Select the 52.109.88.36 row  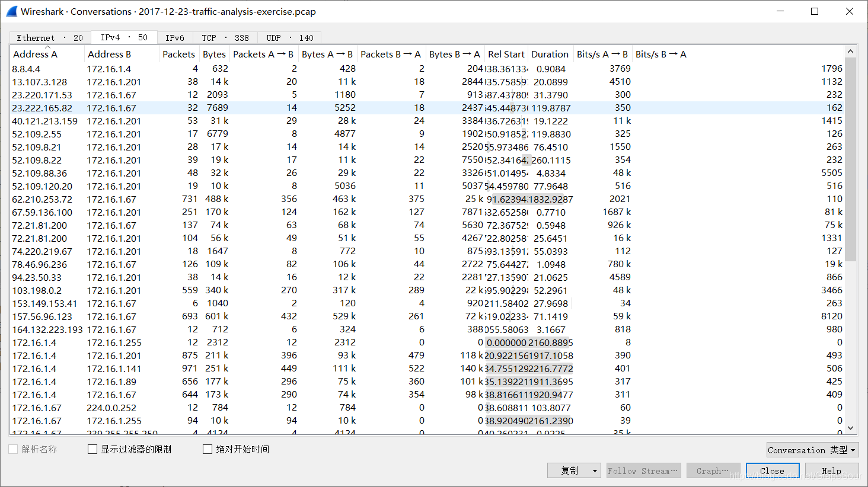point(427,173)
